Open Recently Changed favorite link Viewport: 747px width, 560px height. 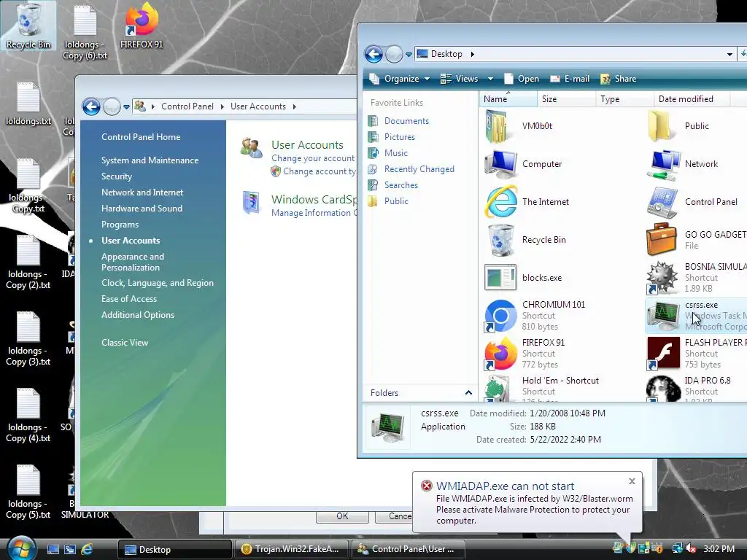coord(419,169)
